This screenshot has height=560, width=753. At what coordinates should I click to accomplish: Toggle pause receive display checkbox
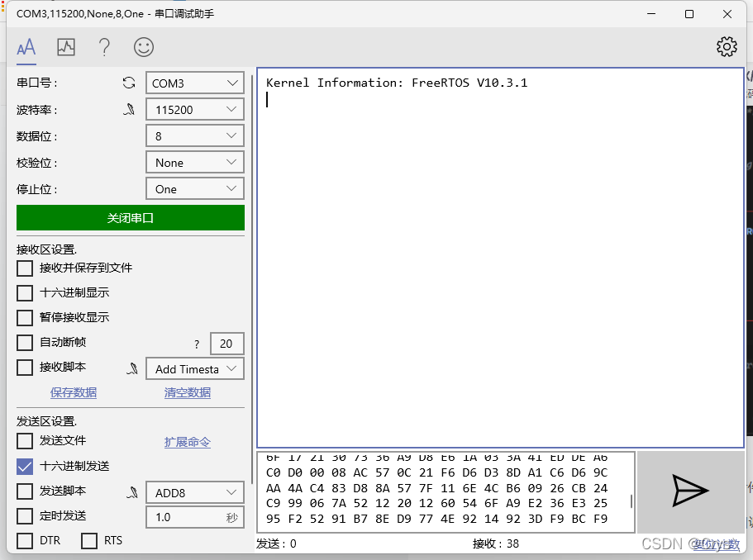click(x=25, y=318)
